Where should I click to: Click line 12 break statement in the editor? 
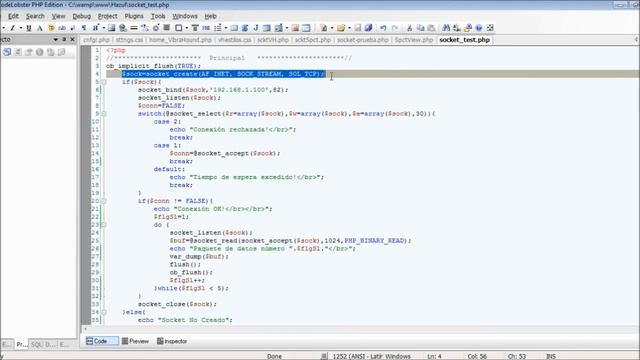(x=181, y=138)
